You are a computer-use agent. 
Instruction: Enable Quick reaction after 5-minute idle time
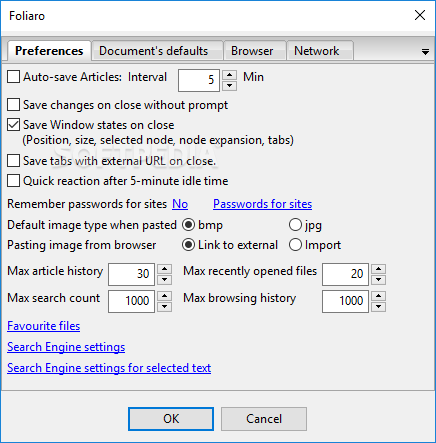click(13, 181)
